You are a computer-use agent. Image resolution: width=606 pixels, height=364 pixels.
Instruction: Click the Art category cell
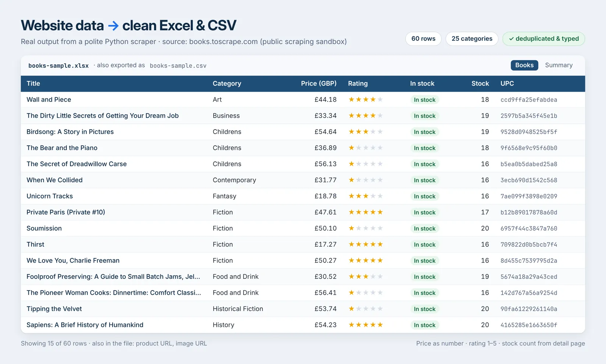point(217,100)
